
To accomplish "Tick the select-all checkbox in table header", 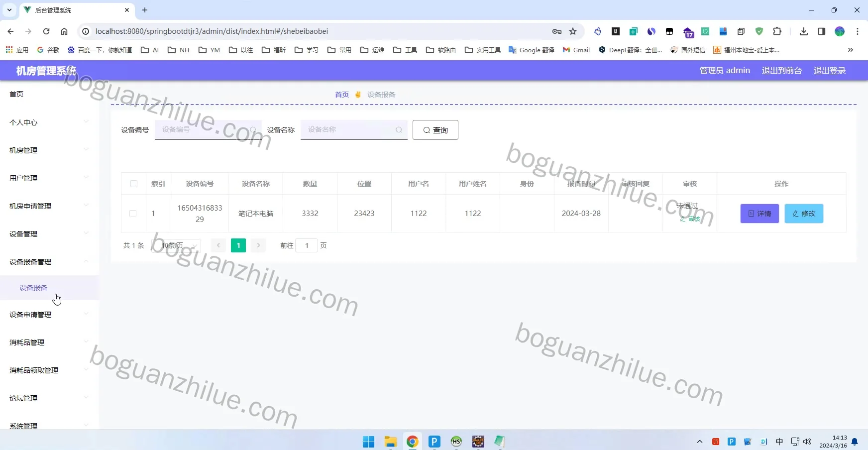I will [x=134, y=184].
